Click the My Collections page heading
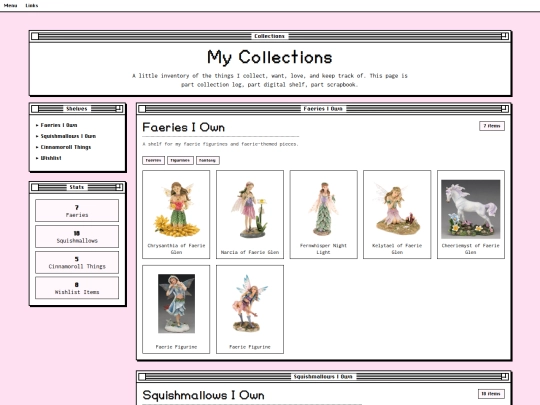This screenshot has height=405, width=540. pyautogui.click(x=270, y=57)
